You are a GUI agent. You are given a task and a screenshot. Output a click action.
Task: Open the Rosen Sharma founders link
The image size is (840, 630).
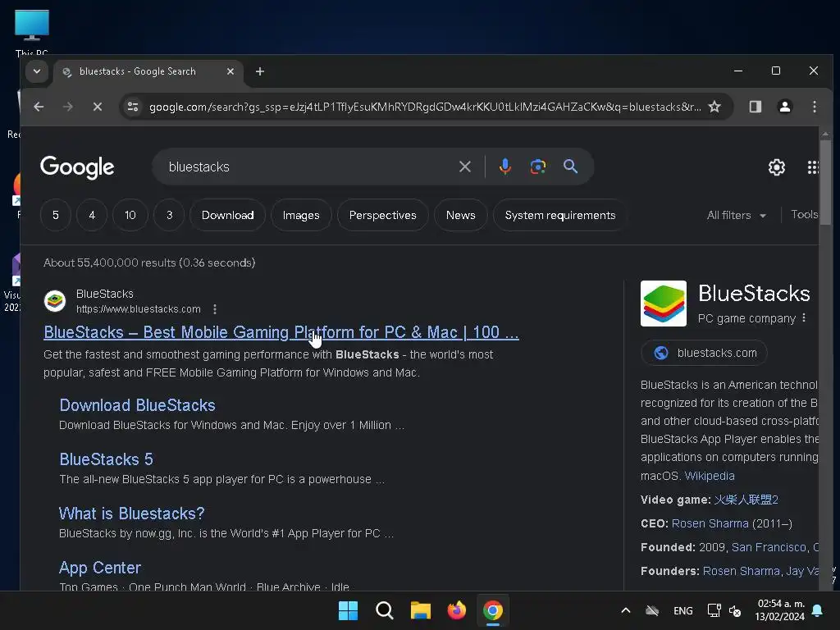[x=741, y=571]
